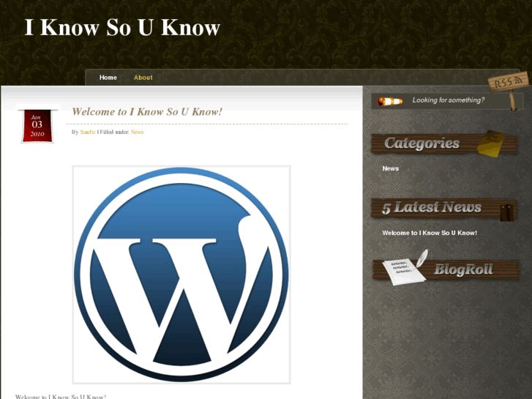Click the Looking for something? search field
The height and width of the screenshot is (399, 532).
(x=449, y=100)
